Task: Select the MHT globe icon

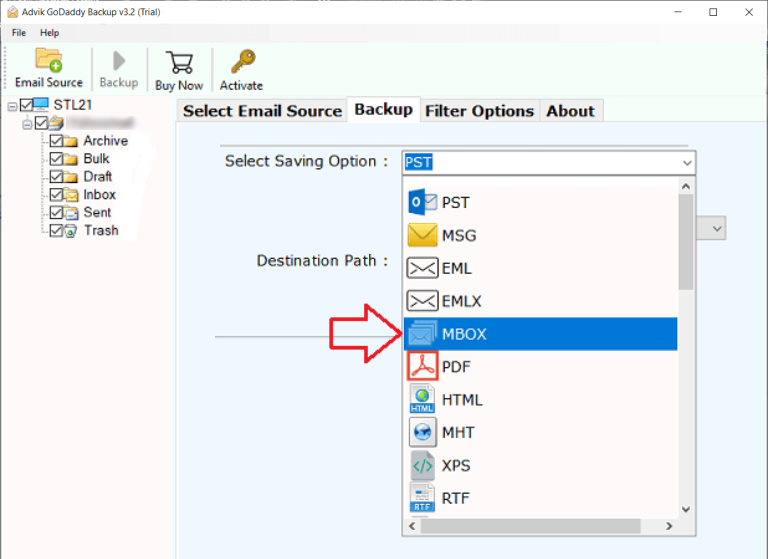Action: [x=422, y=432]
